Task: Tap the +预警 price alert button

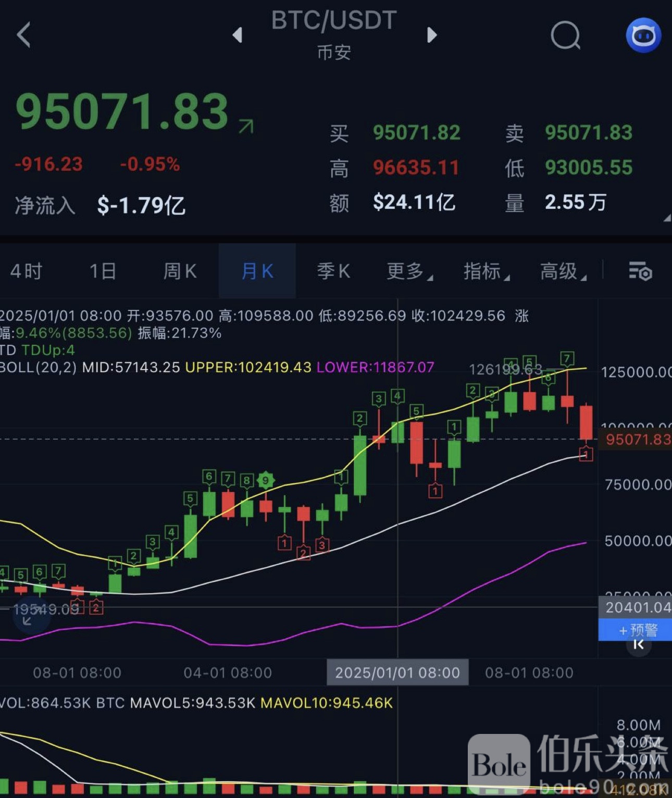Action: pos(637,630)
